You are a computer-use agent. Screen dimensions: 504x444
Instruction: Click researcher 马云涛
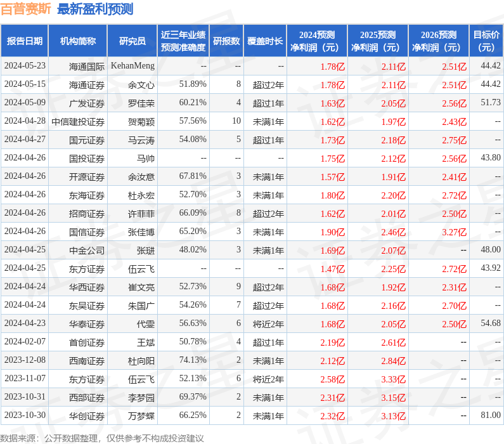(141, 140)
